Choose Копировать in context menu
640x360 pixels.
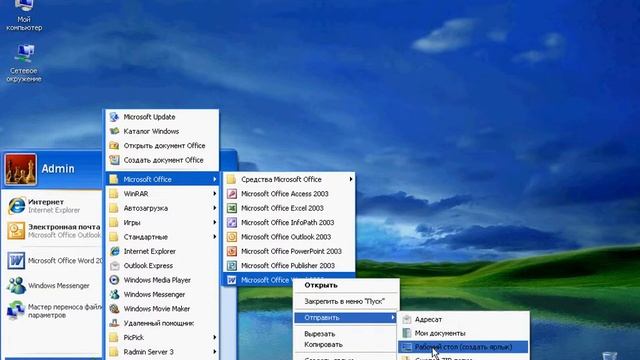pyautogui.click(x=346, y=344)
